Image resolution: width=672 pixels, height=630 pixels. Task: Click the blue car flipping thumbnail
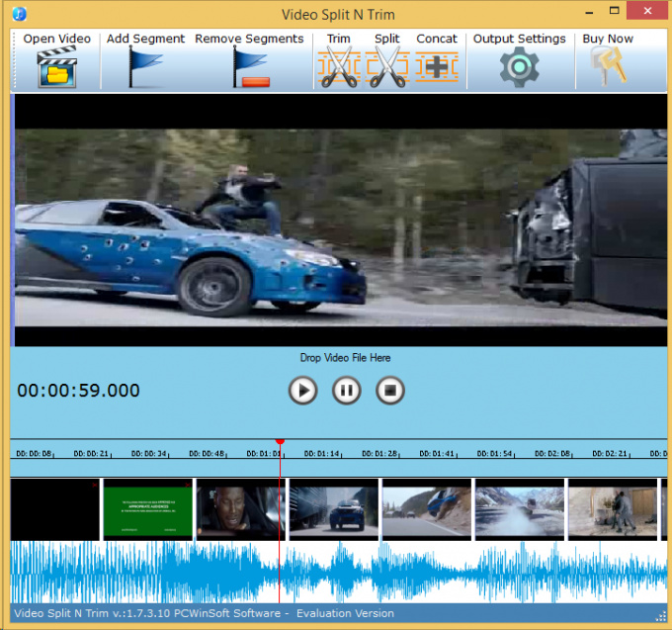426,509
